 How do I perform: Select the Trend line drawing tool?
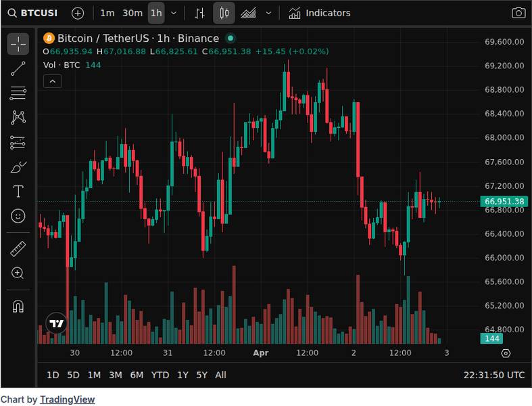tap(18, 68)
